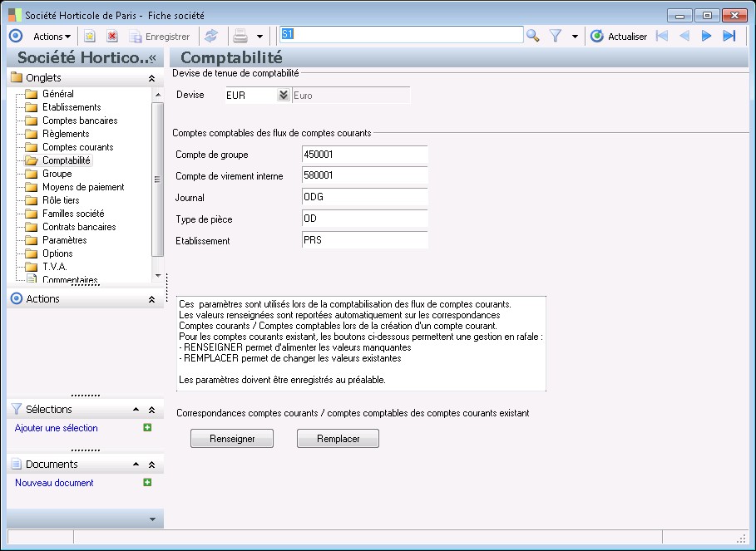Click the printer icon in toolbar
The width and height of the screenshot is (756, 551).
pyautogui.click(x=240, y=36)
